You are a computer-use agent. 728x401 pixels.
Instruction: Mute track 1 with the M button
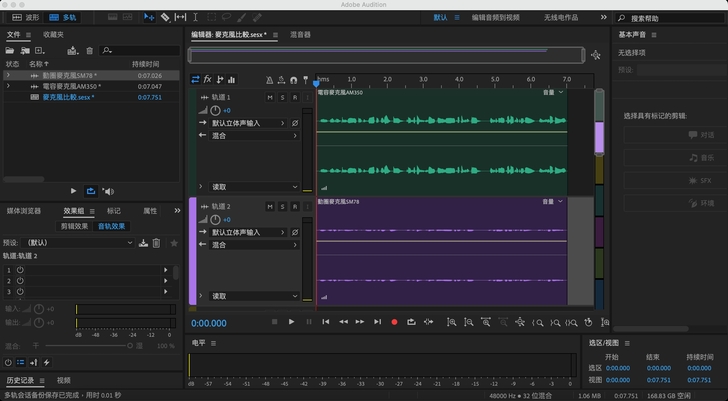click(271, 97)
